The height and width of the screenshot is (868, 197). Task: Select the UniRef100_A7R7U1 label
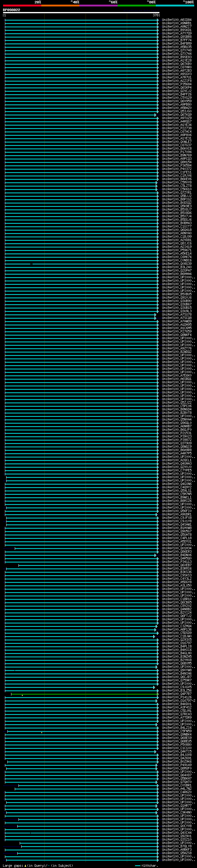point(176,78)
